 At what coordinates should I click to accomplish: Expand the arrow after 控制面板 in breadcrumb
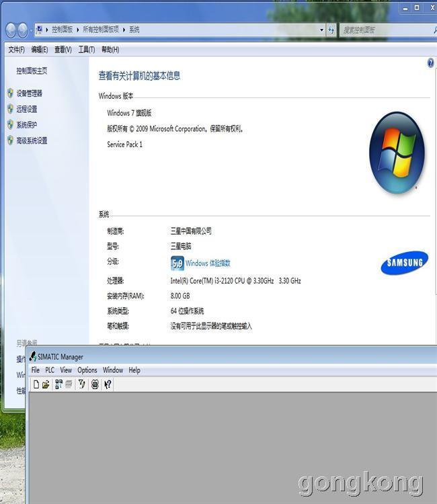(x=78, y=30)
